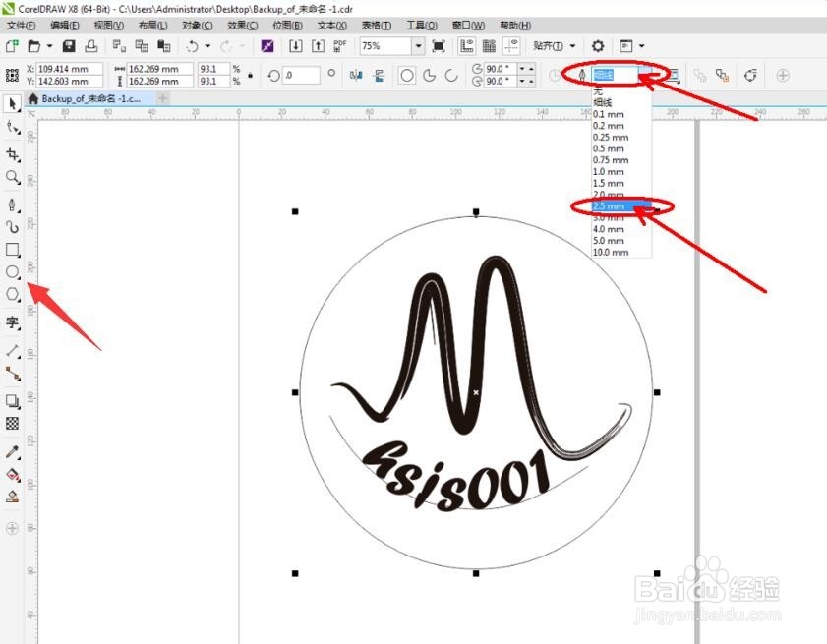Viewport: 827px width, 644px height.
Task: Select 1.0 mm outline width option
Action: tap(621, 172)
